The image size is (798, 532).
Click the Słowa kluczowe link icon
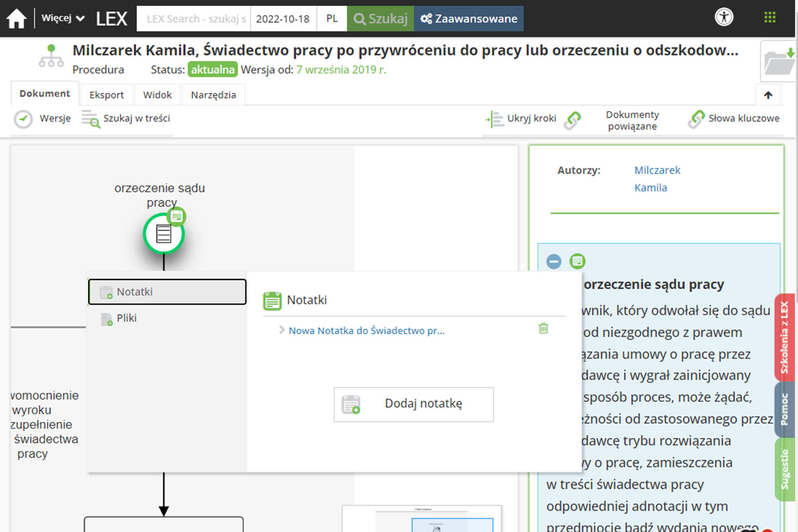[696, 119]
